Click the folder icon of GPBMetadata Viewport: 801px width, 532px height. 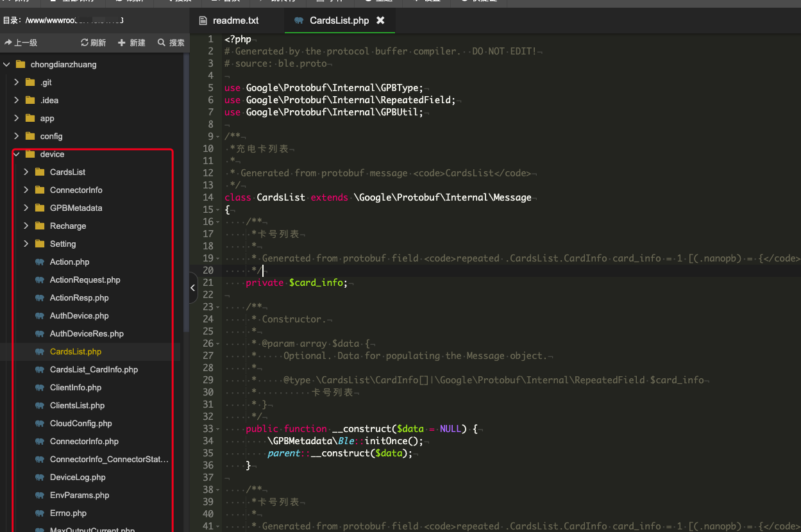(40, 208)
